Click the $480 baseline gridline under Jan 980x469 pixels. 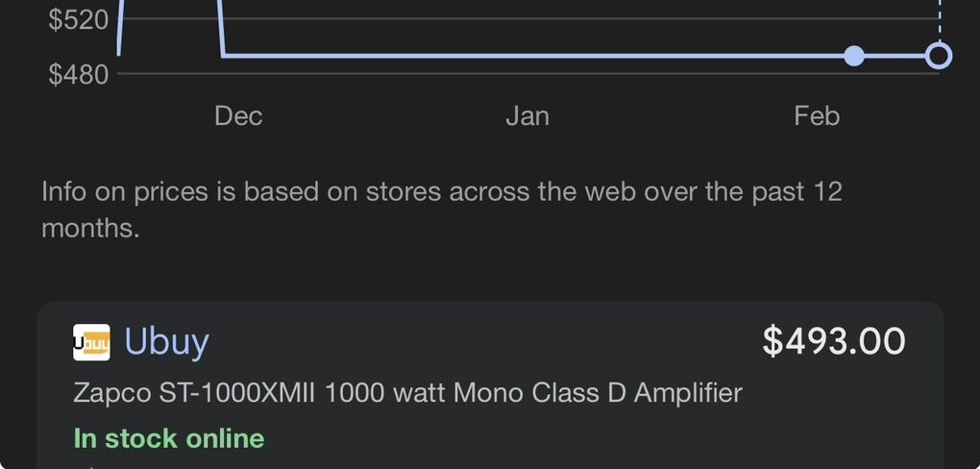click(527, 73)
